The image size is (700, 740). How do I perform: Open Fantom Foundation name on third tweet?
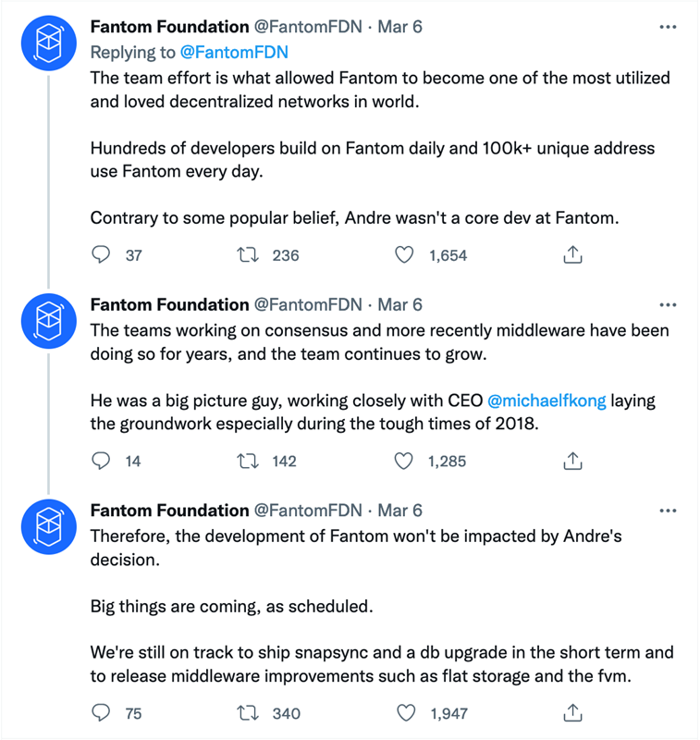point(170,511)
